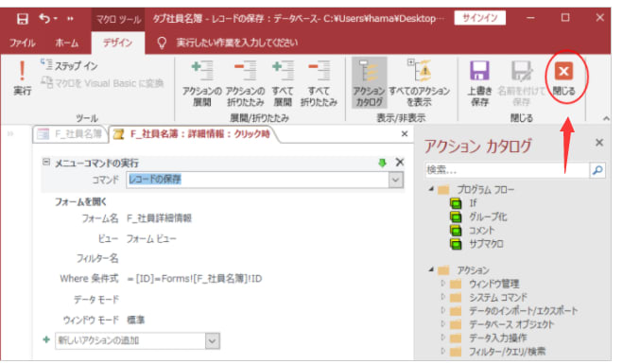This screenshot has height=364, width=623.
Task: Collapse the プログラム フロー tree folder
Action: pos(431,189)
